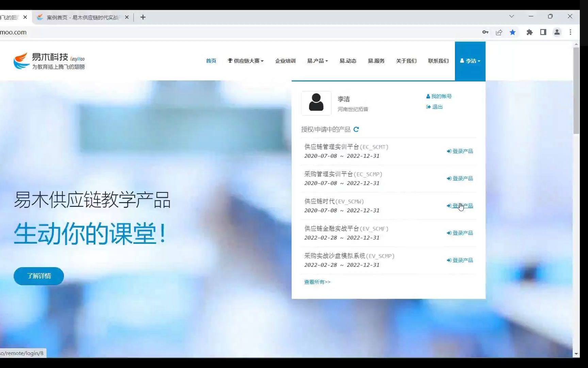This screenshot has height=368, width=588.
Task: Close the first browser tab
Action: (x=25, y=17)
